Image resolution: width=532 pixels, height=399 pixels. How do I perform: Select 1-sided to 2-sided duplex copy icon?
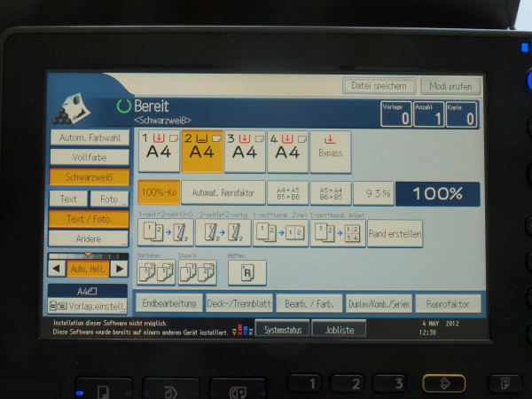point(166,233)
